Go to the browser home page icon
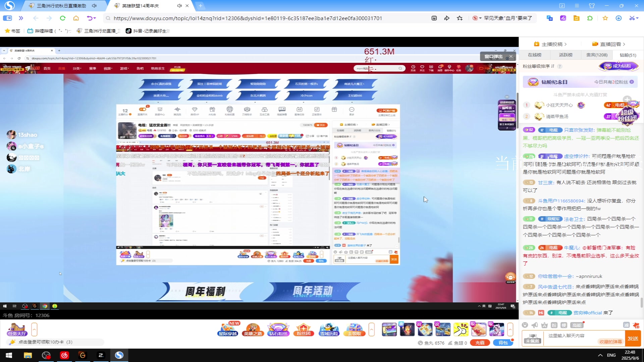The width and height of the screenshot is (644, 362). pos(76,18)
